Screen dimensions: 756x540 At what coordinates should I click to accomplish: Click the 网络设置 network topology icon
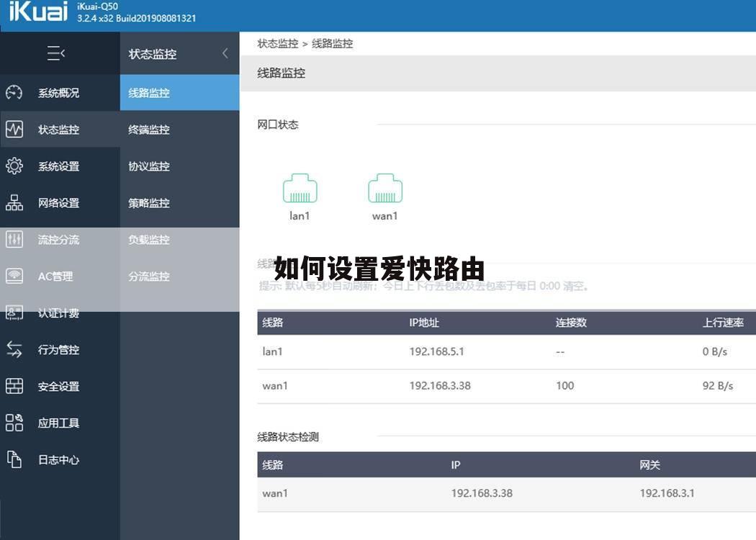click(x=14, y=203)
